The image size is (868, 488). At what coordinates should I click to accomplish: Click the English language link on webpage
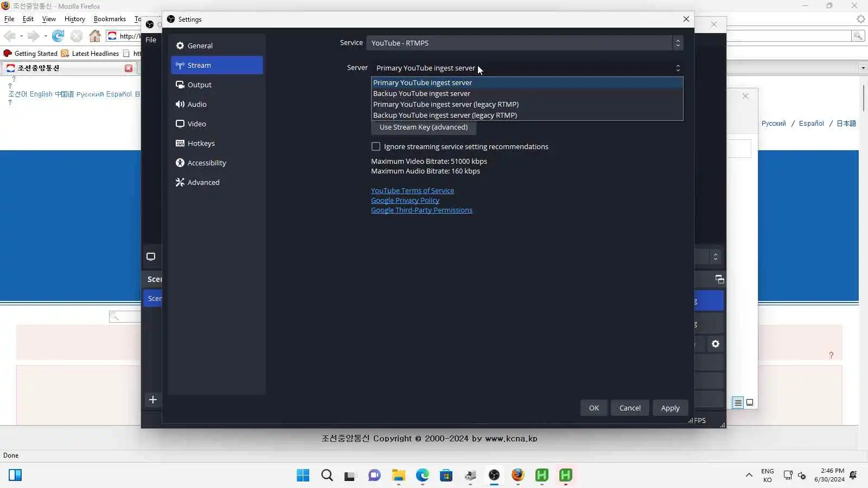point(41,94)
